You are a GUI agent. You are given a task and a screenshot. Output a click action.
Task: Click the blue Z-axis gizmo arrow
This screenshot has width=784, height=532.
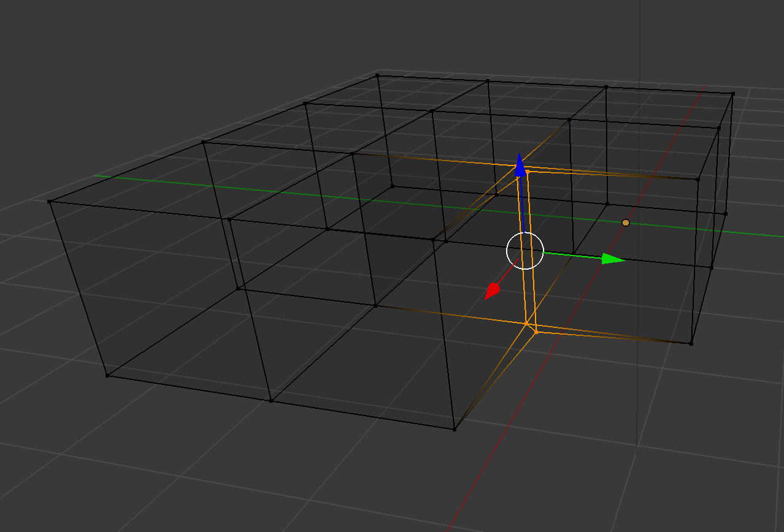520,165
